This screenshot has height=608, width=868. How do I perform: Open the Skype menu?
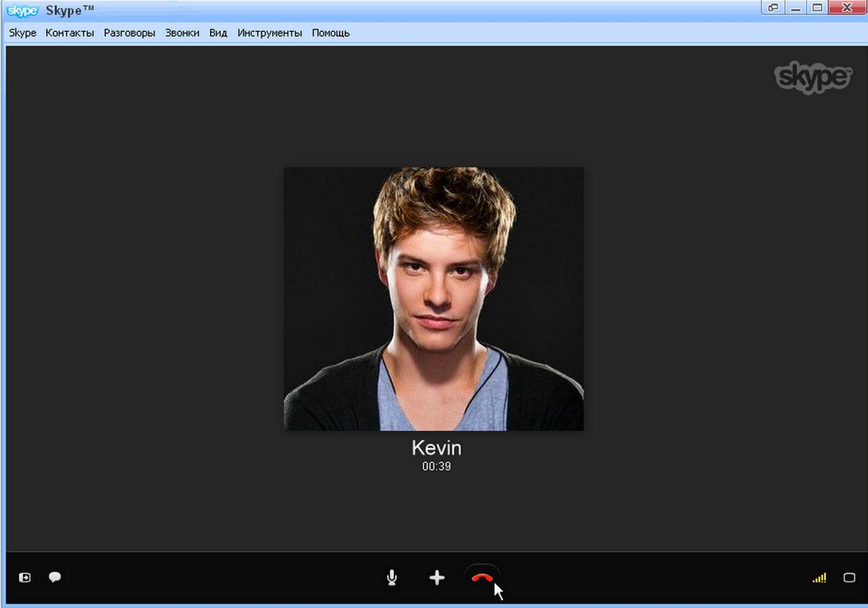pos(23,33)
